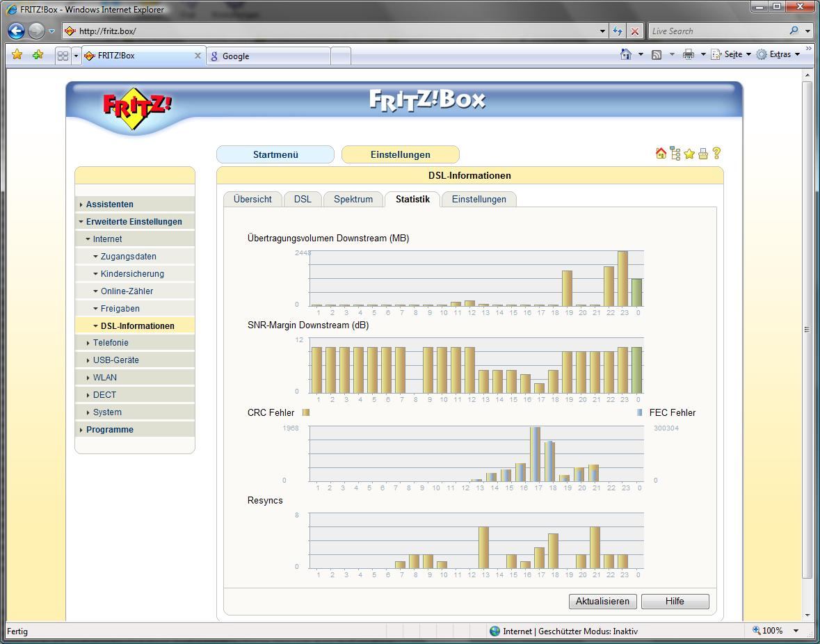Screen dimensions: 820x644
Task: Click the Startmenü button
Action: click(275, 154)
